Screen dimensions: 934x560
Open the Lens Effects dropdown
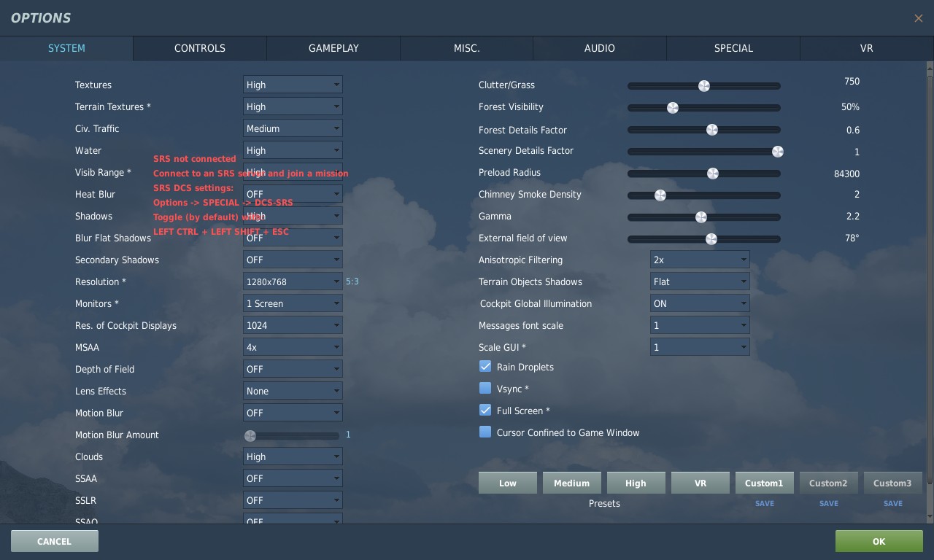293,391
